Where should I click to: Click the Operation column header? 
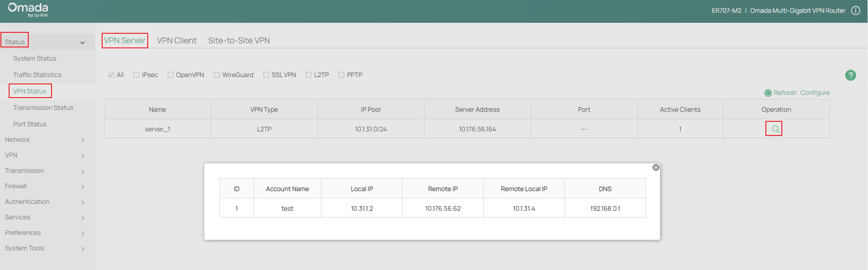click(776, 109)
